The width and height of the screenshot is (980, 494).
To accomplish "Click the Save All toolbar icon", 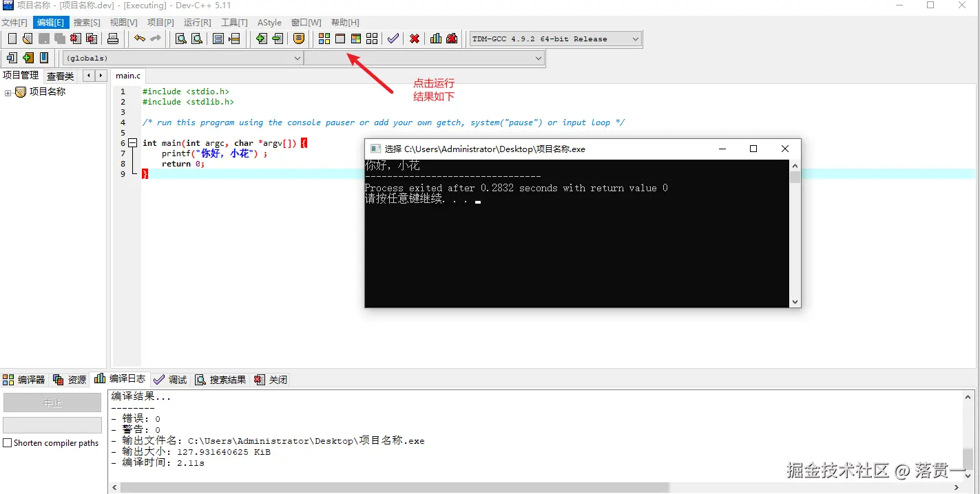I will (x=60, y=39).
